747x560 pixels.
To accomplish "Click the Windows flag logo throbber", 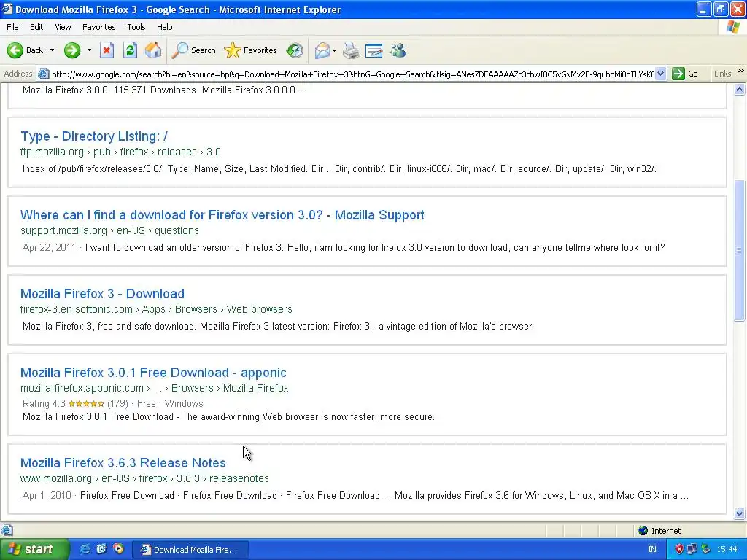I will coord(733,27).
